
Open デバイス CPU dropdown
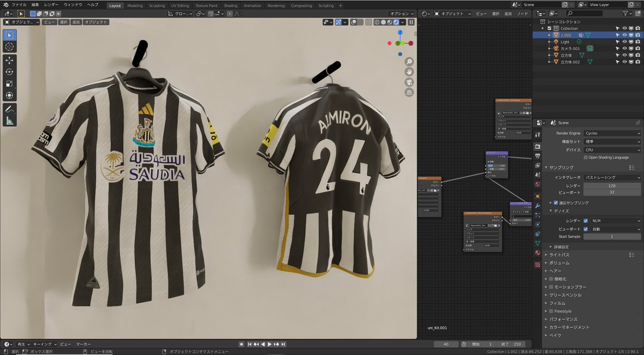(612, 150)
